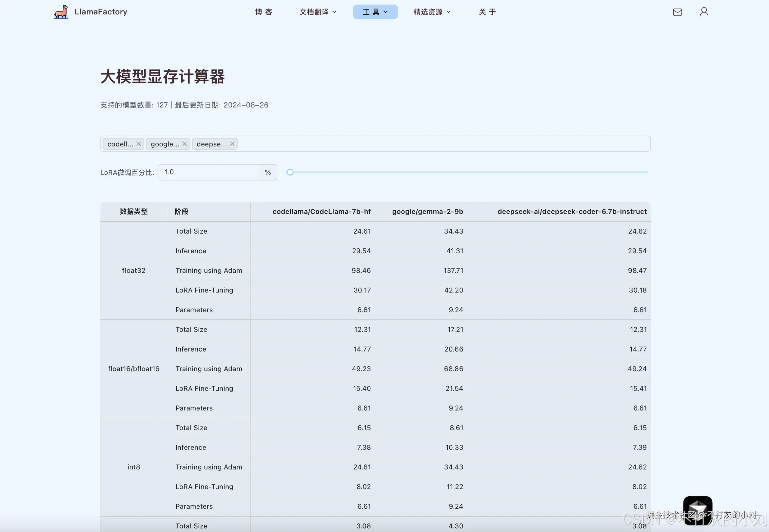This screenshot has width=769, height=532.
Task: Click the 7.39 deepseek inference value
Action: 640,448
